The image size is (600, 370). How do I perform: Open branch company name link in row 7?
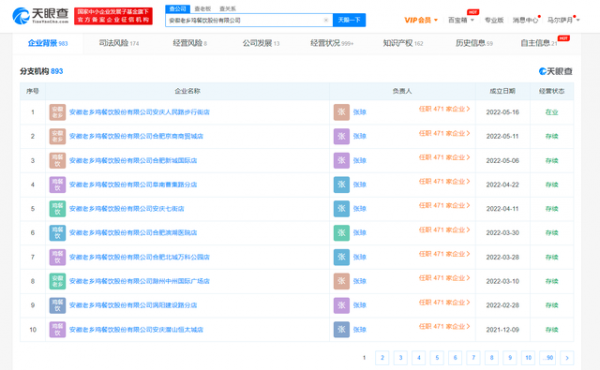pos(139,257)
